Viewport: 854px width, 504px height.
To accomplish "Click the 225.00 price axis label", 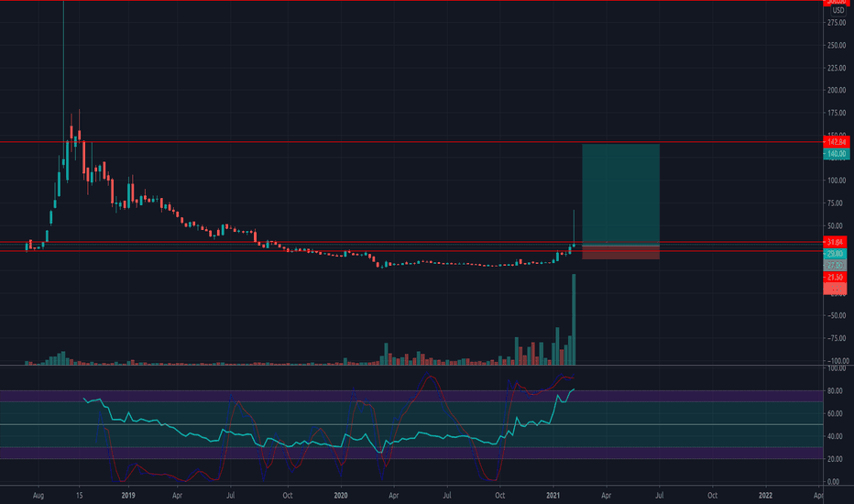I will [837, 68].
